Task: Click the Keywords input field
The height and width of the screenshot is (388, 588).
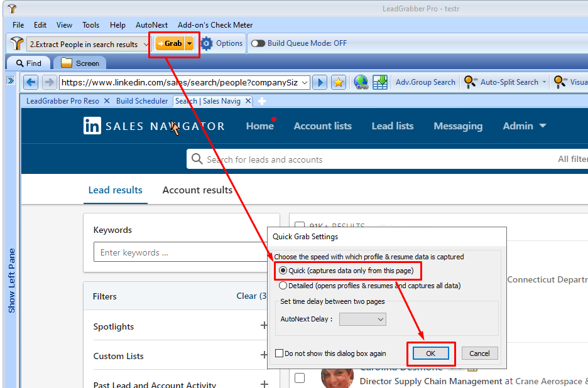Action: (x=180, y=252)
